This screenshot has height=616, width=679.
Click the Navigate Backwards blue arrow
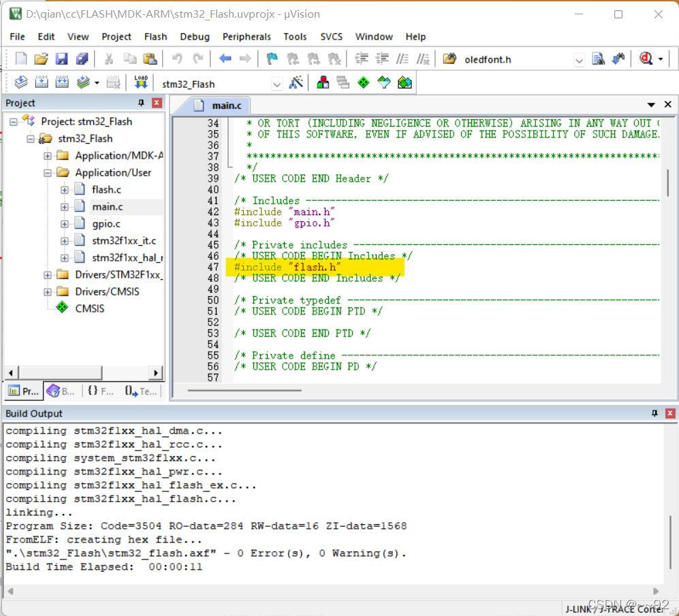[x=225, y=59]
